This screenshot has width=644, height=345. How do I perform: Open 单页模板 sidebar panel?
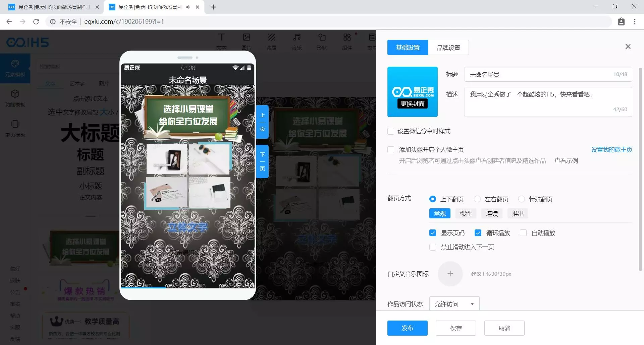pyautogui.click(x=15, y=129)
